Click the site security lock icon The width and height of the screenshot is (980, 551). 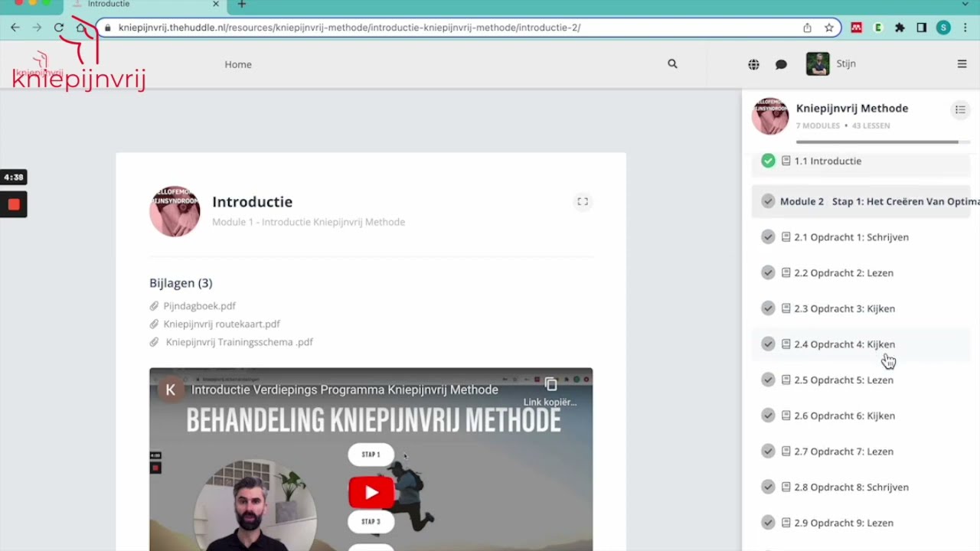point(107,28)
